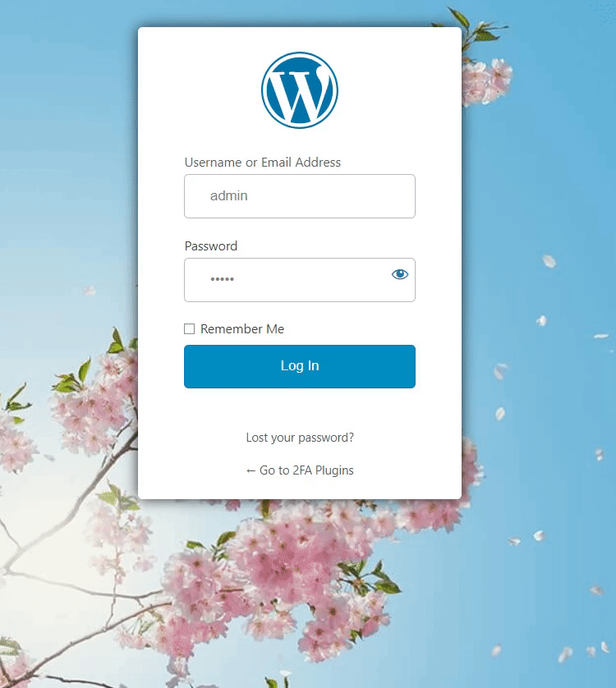Focus the Username or Email Address field
Image resolution: width=616 pixels, height=688 pixels.
pyautogui.click(x=300, y=196)
